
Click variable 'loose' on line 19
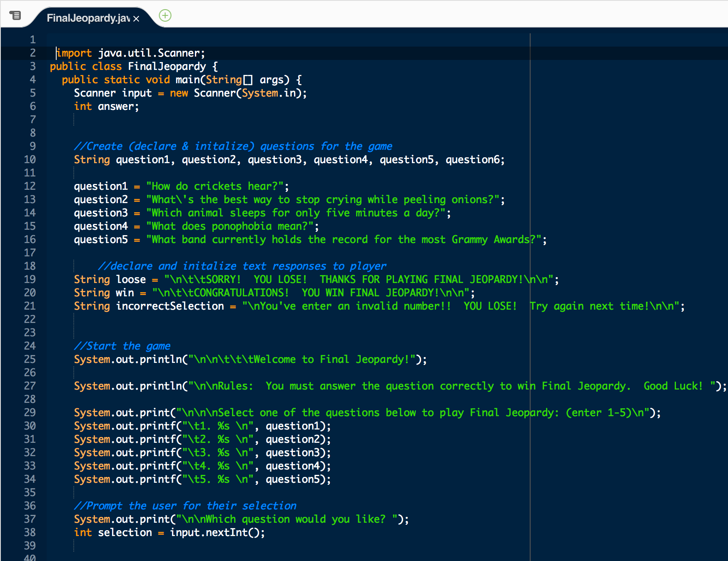(x=131, y=280)
